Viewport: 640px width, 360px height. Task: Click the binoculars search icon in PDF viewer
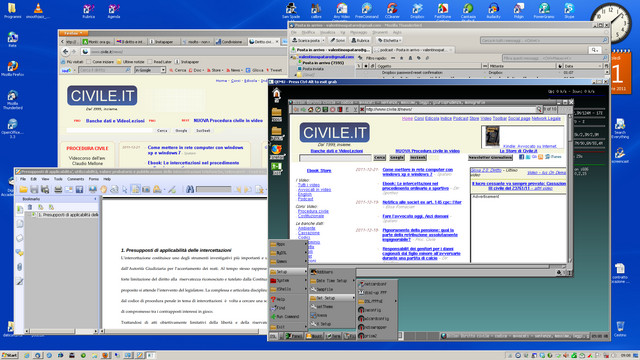click(x=190, y=189)
